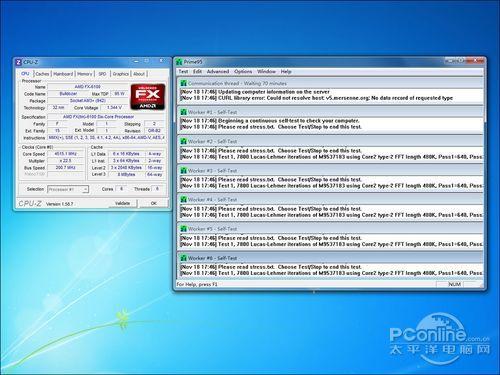
Task: Open the Test menu in Prime95
Action: (x=183, y=72)
